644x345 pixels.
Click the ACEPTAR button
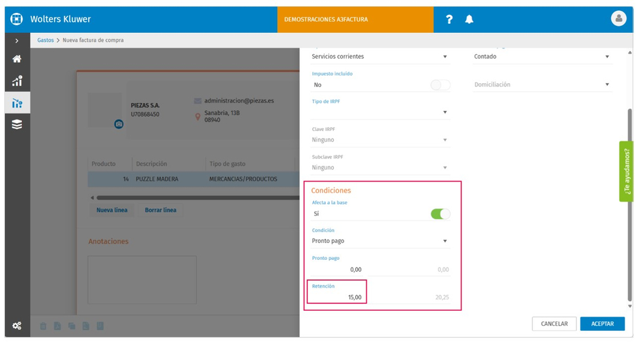click(603, 324)
